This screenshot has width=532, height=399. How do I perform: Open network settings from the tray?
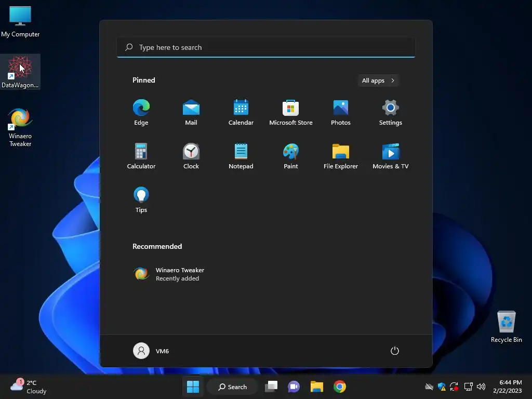click(469, 387)
